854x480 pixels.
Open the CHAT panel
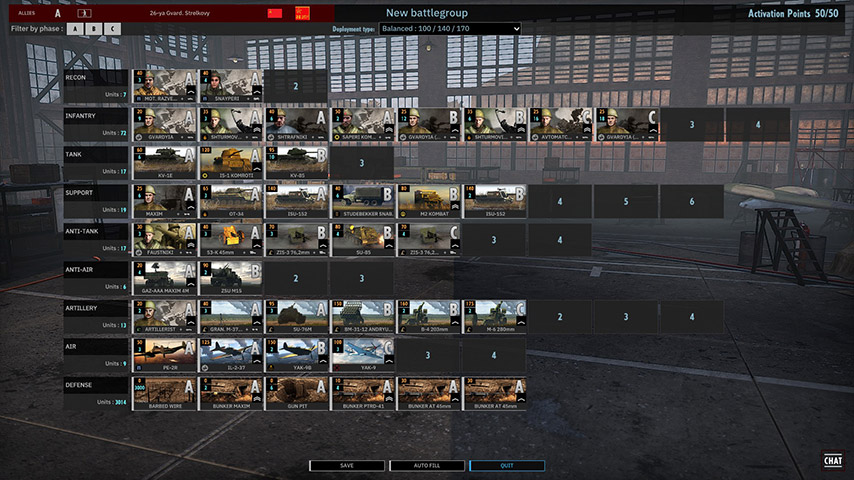click(833, 460)
